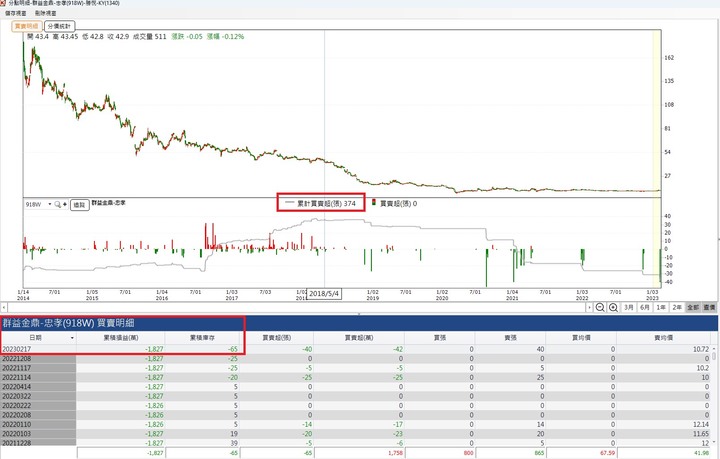Set chart range to 3月
The image size is (720, 459).
tap(629, 308)
